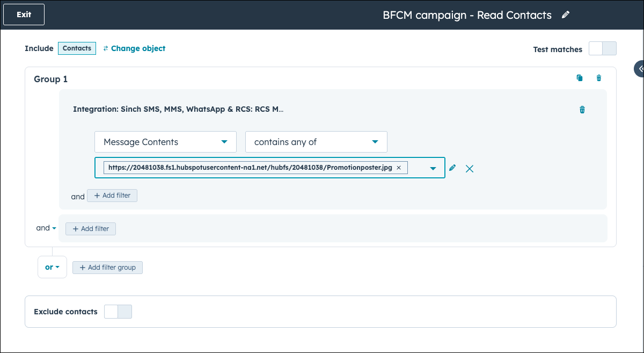Delete the Sinch integration filter via trash icon
This screenshot has width=644, height=353.
point(582,110)
